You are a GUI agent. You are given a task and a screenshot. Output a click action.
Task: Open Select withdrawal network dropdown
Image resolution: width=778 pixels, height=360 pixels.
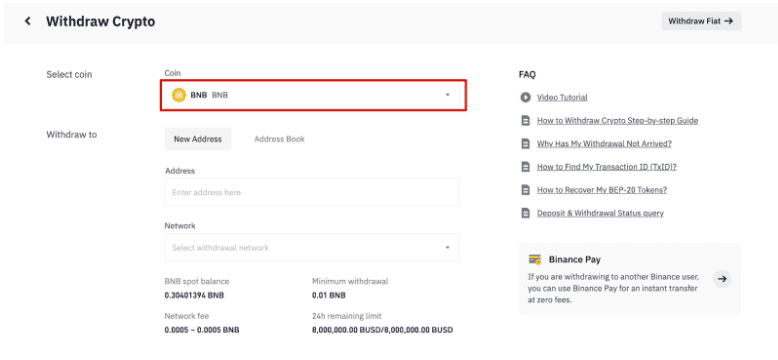click(312, 247)
